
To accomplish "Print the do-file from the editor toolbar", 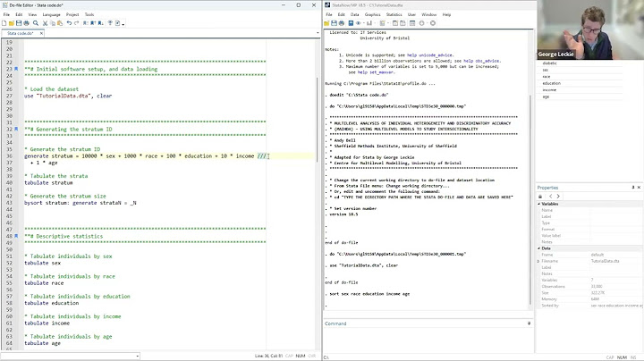I will point(26,23).
